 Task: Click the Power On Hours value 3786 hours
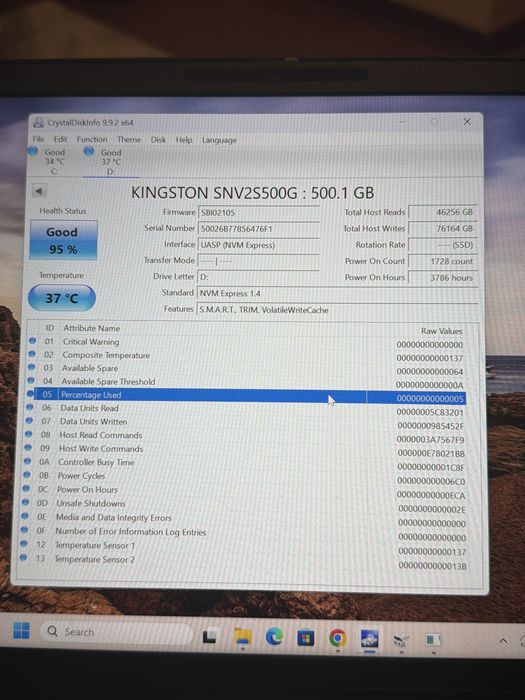click(443, 278)
